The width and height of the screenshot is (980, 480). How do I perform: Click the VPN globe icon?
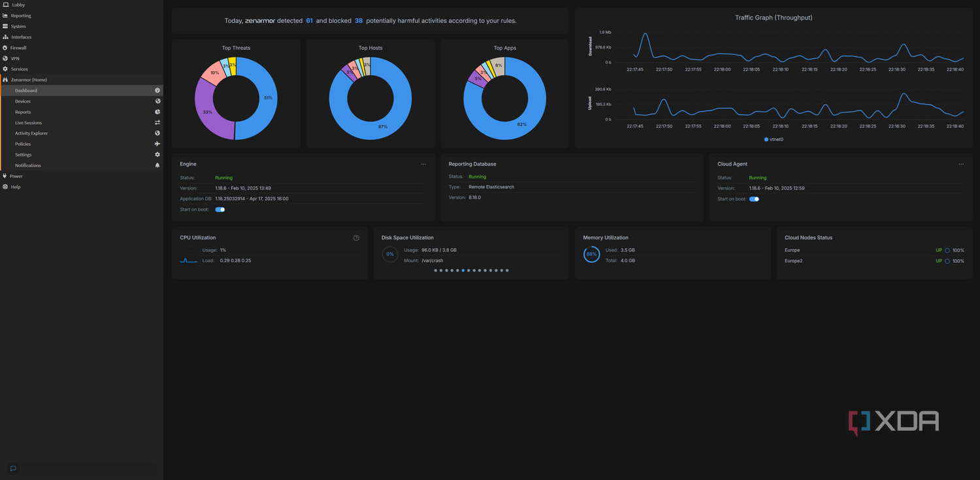[x=5, y=58]
